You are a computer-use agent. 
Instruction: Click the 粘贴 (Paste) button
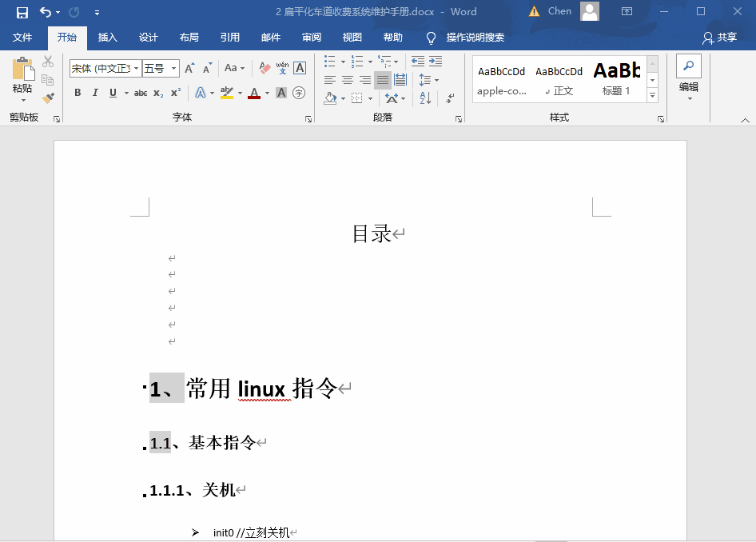coord(22,76)
